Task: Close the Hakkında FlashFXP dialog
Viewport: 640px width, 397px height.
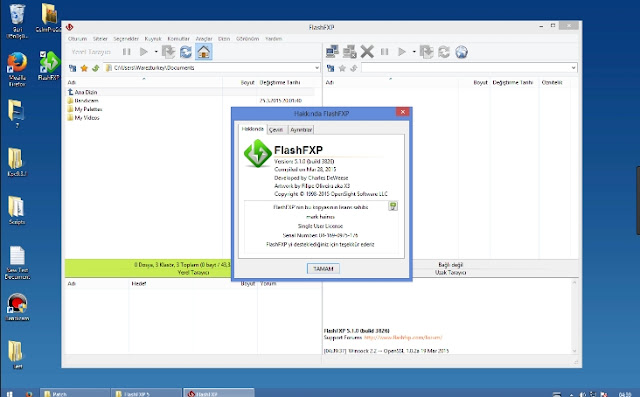Action: pos(402,112)
